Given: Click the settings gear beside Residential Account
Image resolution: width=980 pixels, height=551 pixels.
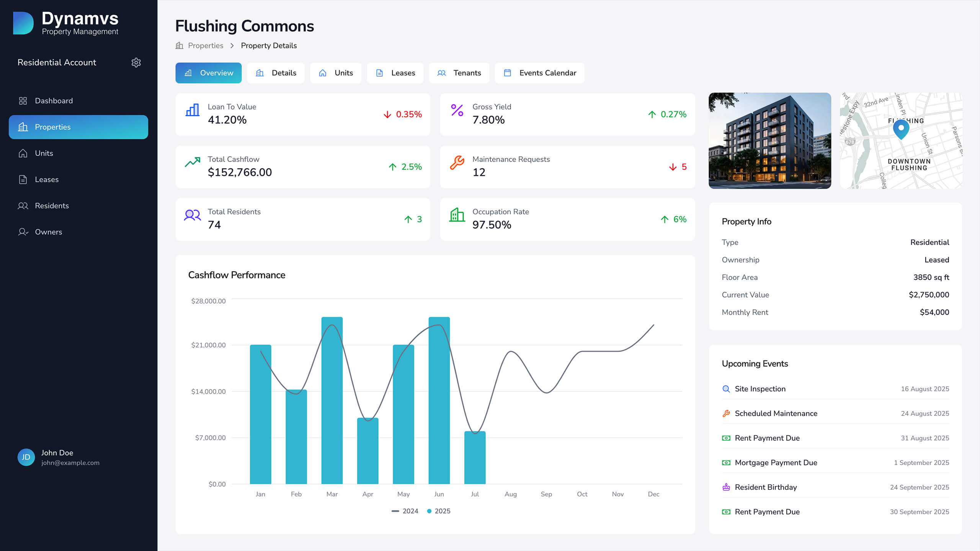Looking at the screenshot, I should pyautogui.click(x=137, y=62).
